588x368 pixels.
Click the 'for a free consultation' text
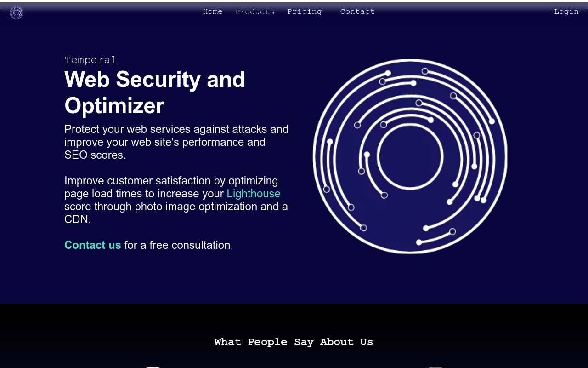point(177,245)
